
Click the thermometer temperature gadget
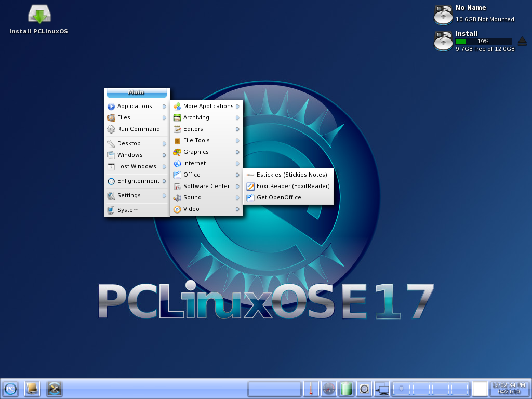311,389
